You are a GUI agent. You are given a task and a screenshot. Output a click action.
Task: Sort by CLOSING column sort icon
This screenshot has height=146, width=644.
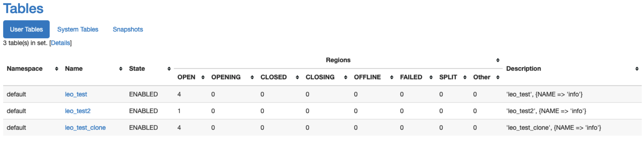tap(345, 77)
